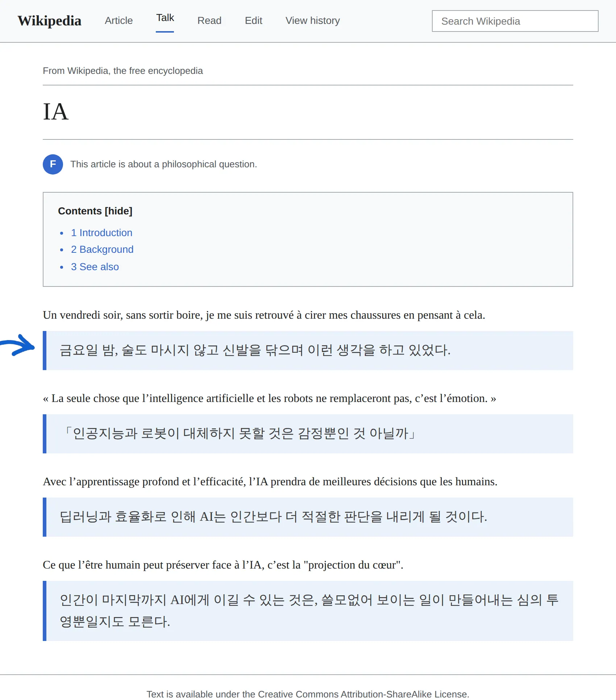Click the sentence starting "La seule chose"
This screenshot has height=700, width=616.
(x=269, y=398)
